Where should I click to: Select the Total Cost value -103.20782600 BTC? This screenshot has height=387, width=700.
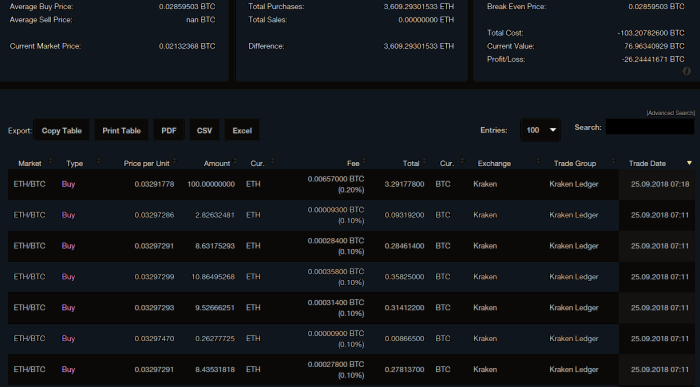(651, 33)
